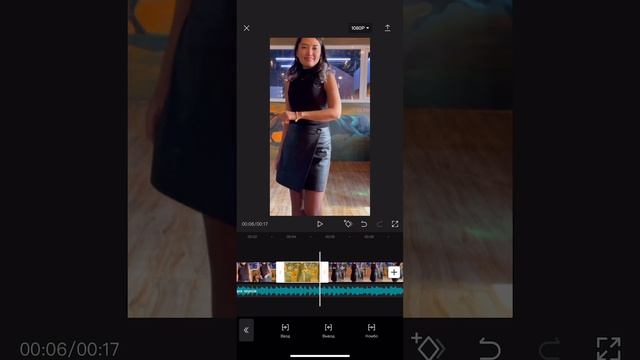Open the In animation option

click(285, 331)
